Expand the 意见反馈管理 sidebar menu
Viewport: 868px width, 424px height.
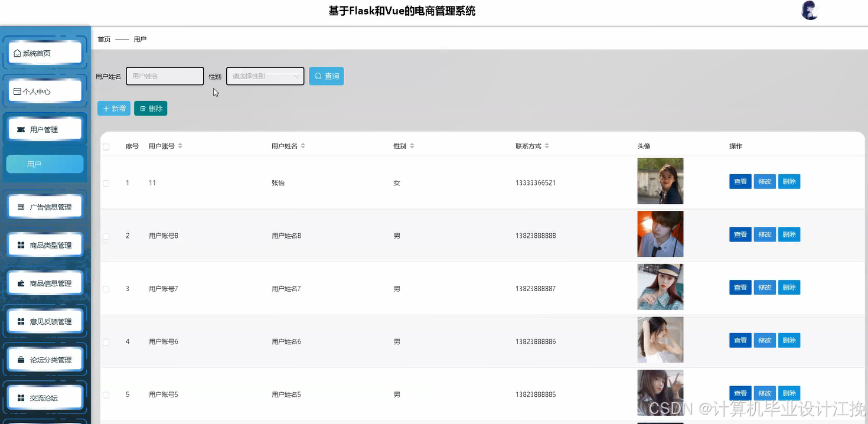(45, 321)
